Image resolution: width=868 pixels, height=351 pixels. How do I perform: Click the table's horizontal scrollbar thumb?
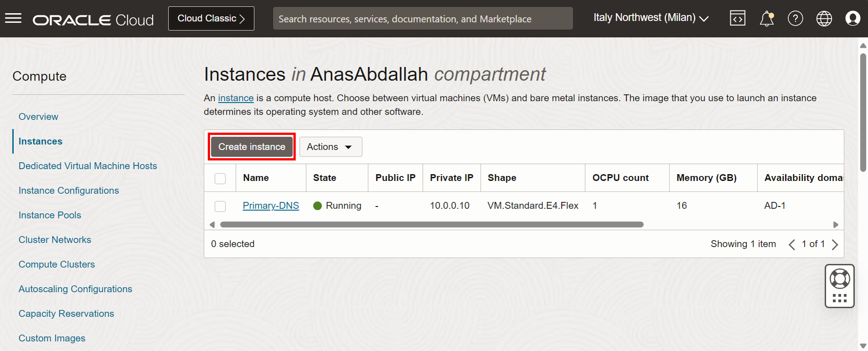click(431, 224)
